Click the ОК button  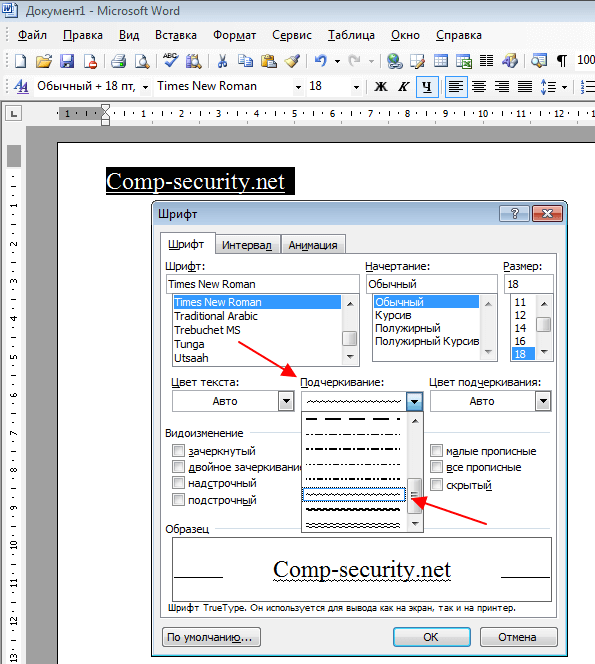click(432, 637)
